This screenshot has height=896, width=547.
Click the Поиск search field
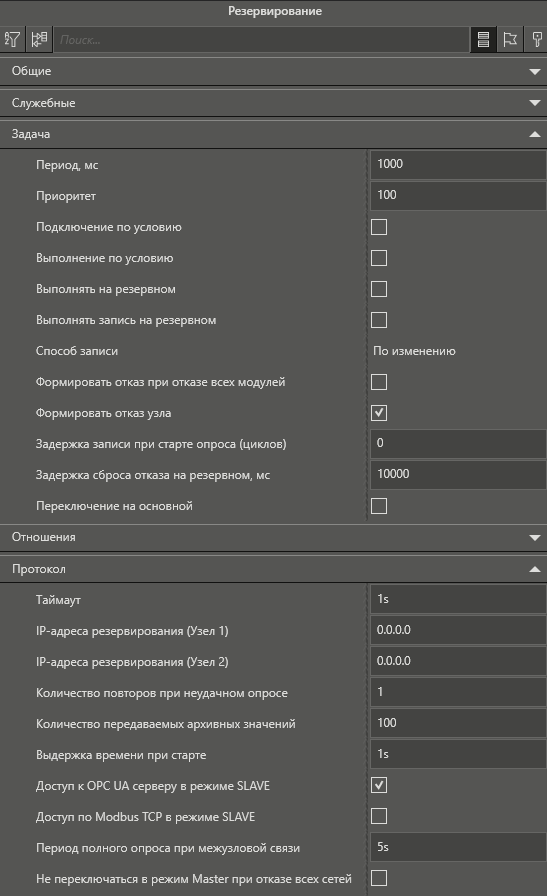(x=262, y=40)
